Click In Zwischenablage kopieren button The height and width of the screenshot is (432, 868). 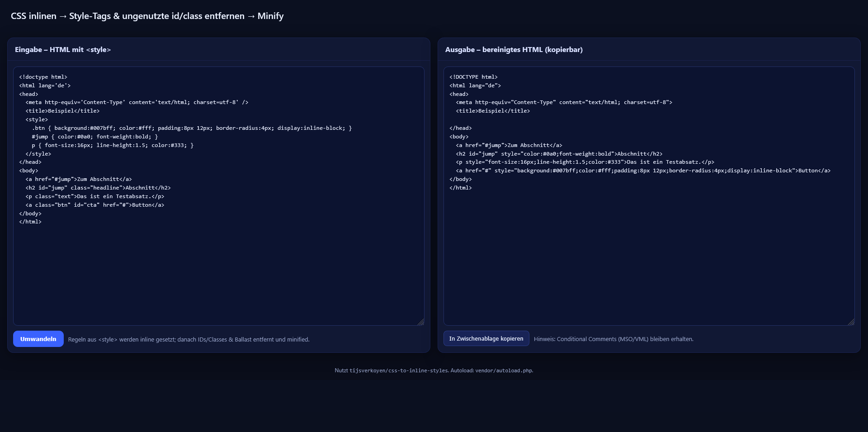click(486, 338)
